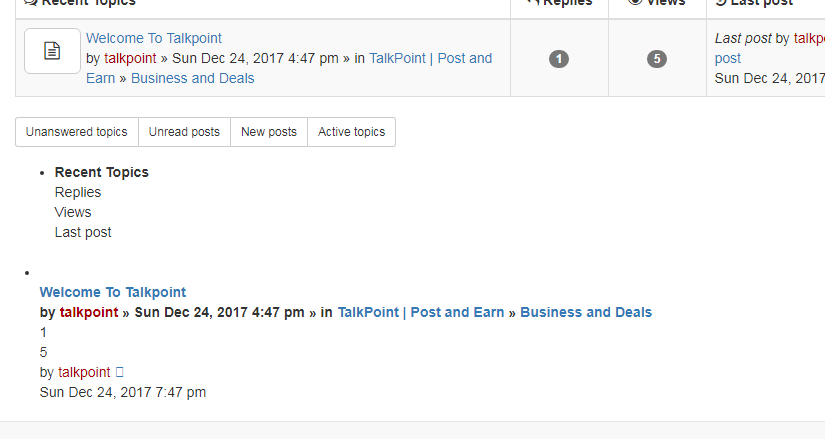Click the Recent Topics column header icon
This screenshot has height=439, width=825.
31,2
